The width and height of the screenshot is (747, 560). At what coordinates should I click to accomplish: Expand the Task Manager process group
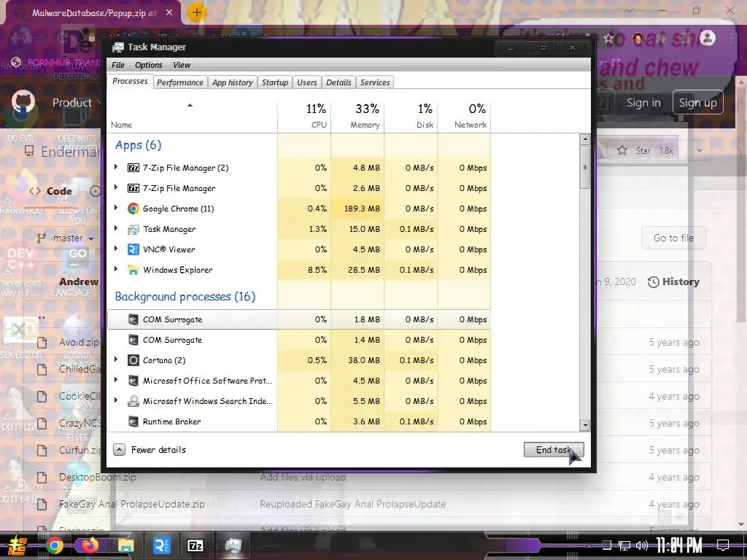(116, 228)
